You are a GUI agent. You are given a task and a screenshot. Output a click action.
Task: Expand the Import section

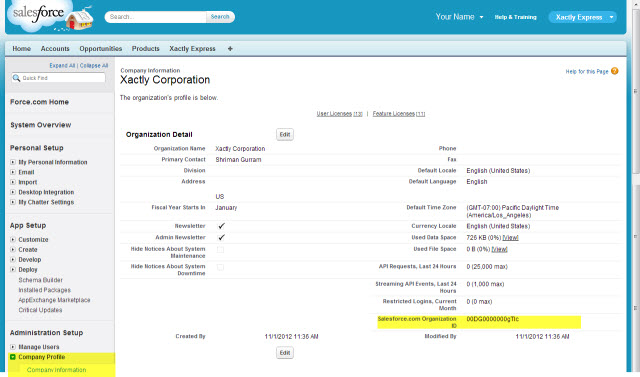point(13,182)
